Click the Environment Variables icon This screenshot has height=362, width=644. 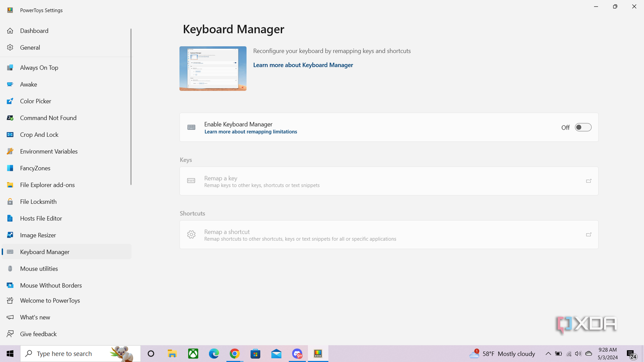coord(10,151)
